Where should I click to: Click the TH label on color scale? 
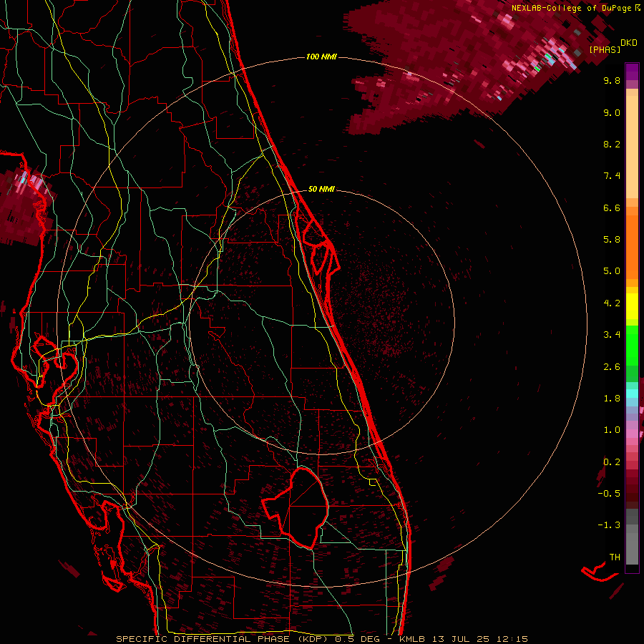tap(615, 557)
